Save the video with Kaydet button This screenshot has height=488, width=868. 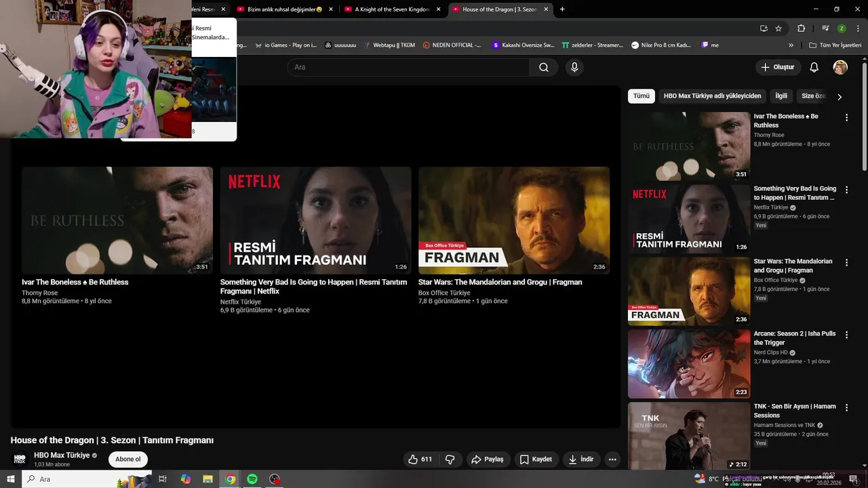coord(536,459)
